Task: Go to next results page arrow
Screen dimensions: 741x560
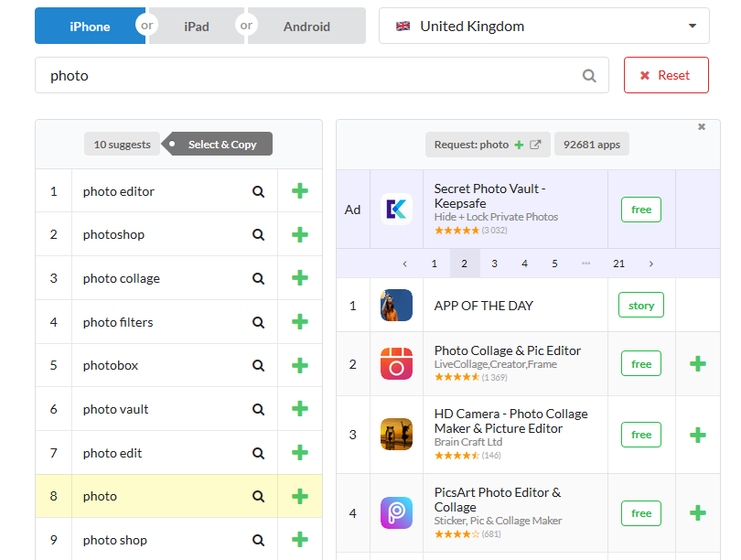Action: click(x=651, y=264)
